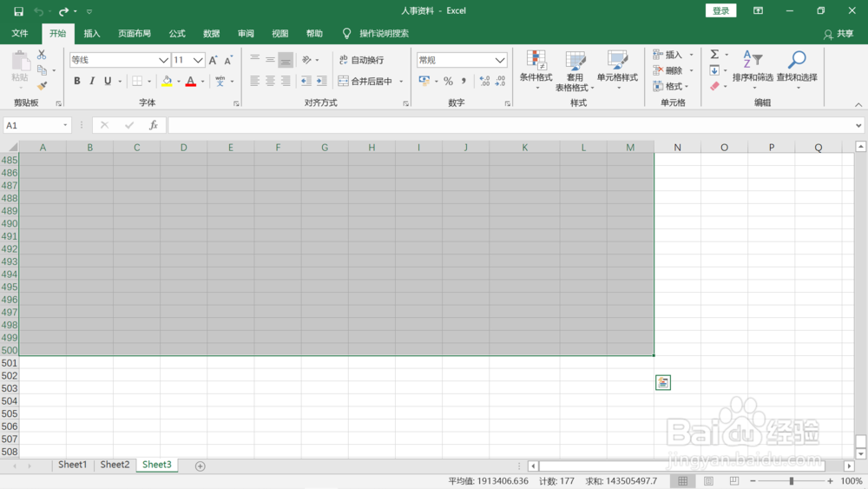Increase font size with larger A
This screenshot has width=868, height=489.
click(x=214, y=60)
